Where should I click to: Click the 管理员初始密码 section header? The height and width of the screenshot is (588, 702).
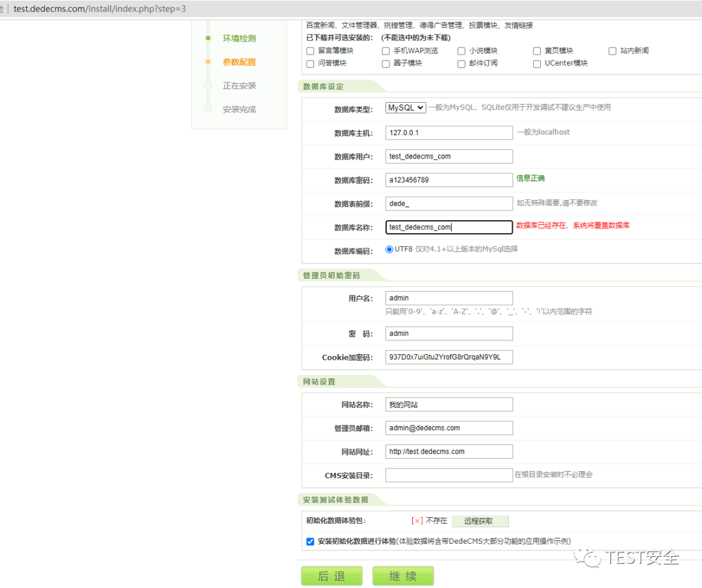click(x=331, y=275)
